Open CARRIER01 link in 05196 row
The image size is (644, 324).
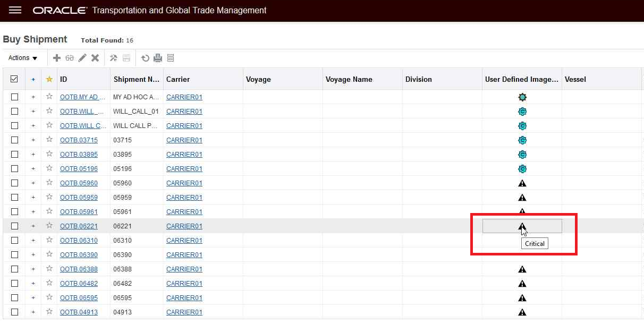tap(184, 169)
